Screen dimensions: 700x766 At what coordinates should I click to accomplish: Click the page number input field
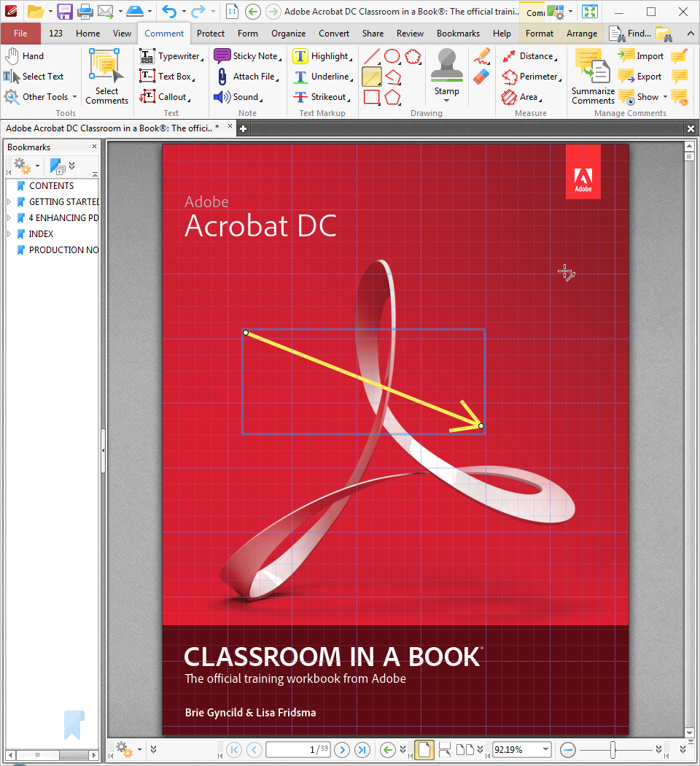click(297, 749)
